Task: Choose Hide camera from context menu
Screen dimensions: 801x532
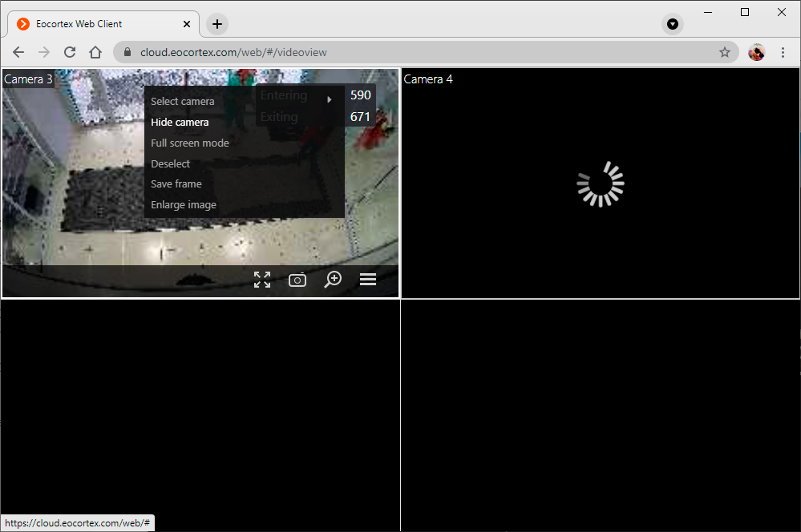Action: (180, 123)
